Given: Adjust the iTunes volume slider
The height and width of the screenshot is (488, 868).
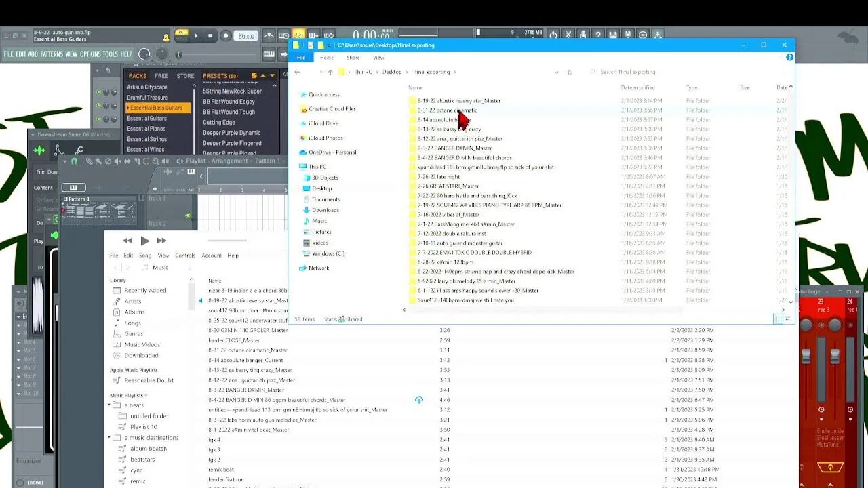Looking at the screenshot, I should 227,241.
